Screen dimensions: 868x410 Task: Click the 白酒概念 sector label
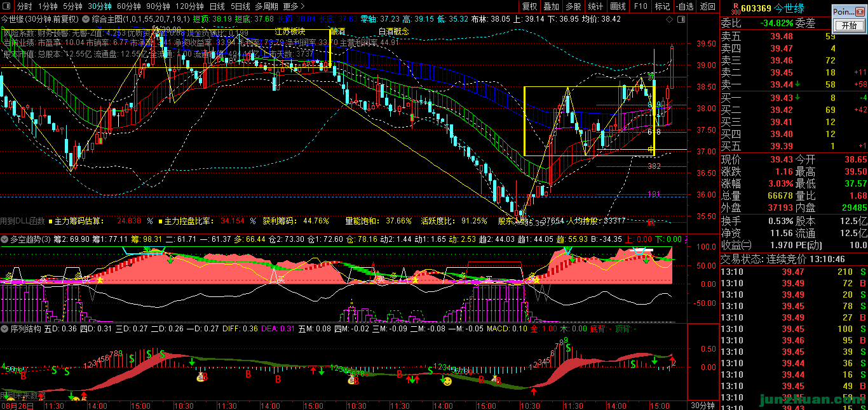pos(393,31)
